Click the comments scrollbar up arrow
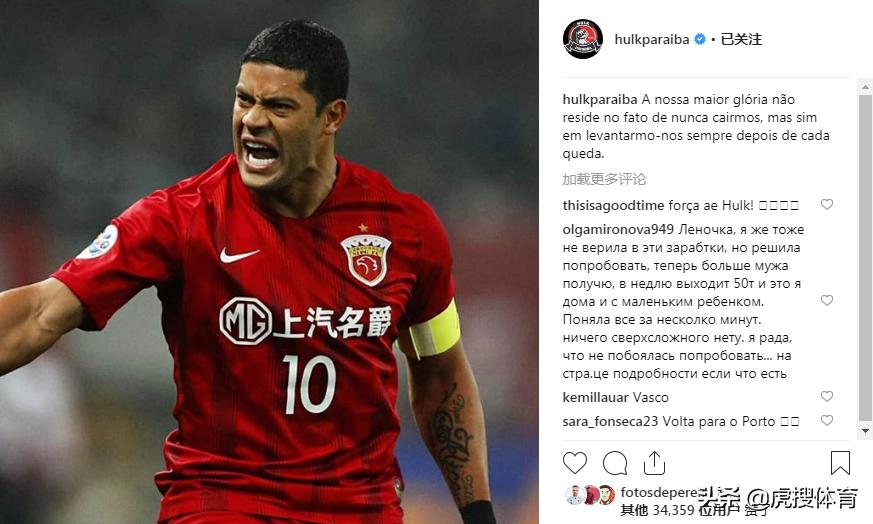873x524 pixels. pos(865,86)
